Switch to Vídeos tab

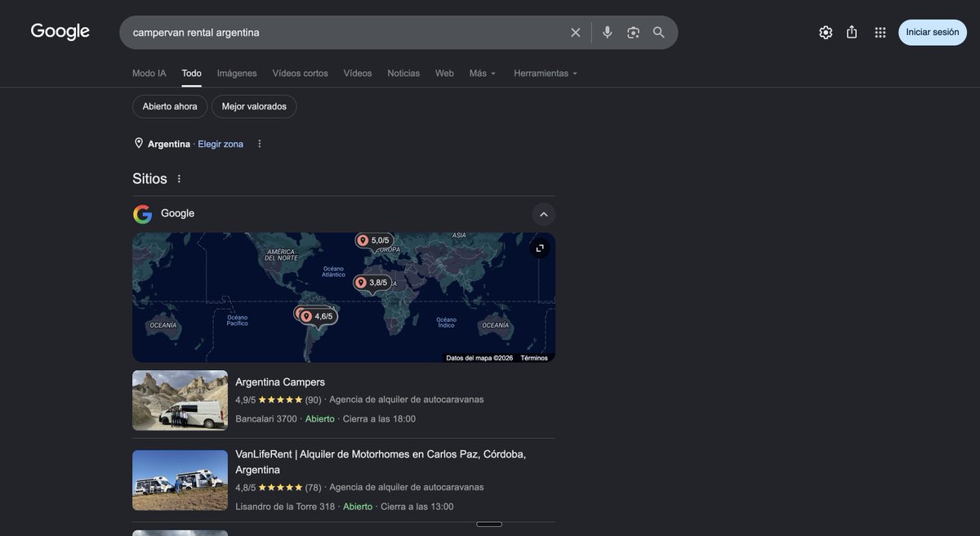[x=358, y=74]
